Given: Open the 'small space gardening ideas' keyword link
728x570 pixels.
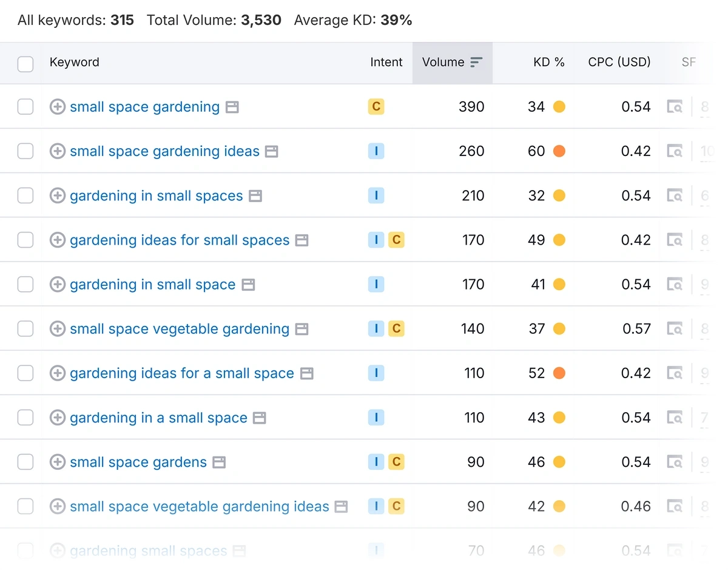Looking at the screenshot, I should [164, 151].
